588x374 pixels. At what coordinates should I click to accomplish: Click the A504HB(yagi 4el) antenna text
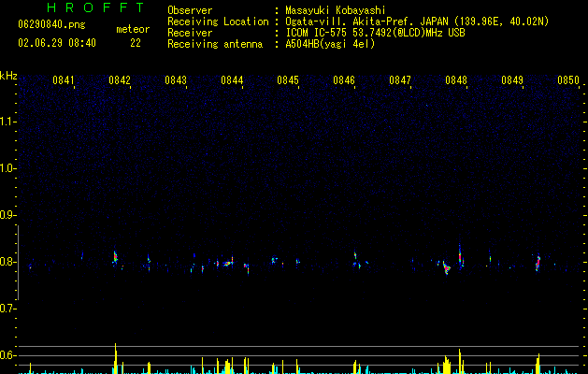[x=330, y=44]
